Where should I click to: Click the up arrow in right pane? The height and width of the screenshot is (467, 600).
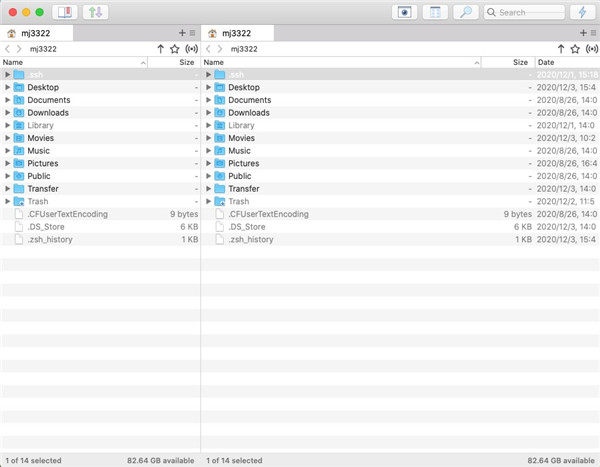[x=560, y=48]
